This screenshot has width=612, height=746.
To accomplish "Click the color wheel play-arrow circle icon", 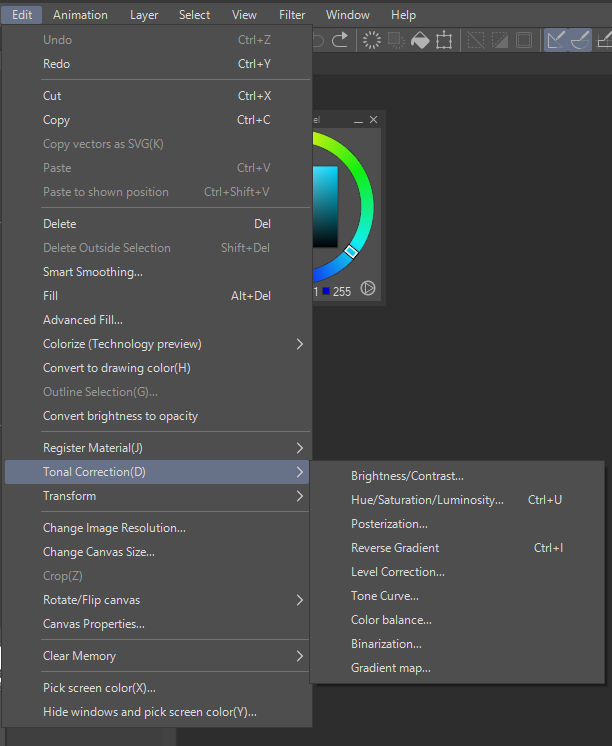I will (368, 289).
